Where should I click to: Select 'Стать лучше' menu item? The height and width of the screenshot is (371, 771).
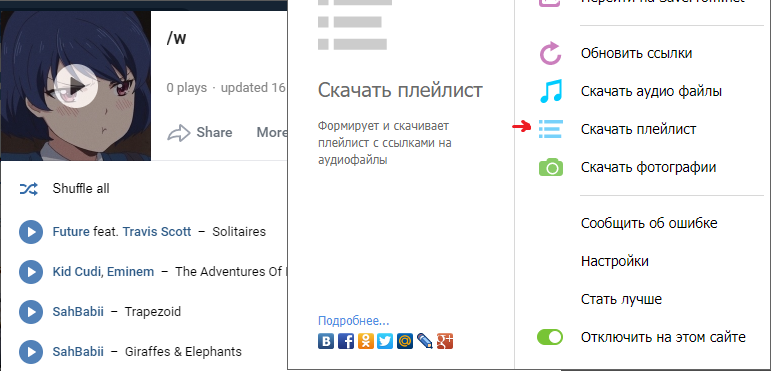[621, 299]
